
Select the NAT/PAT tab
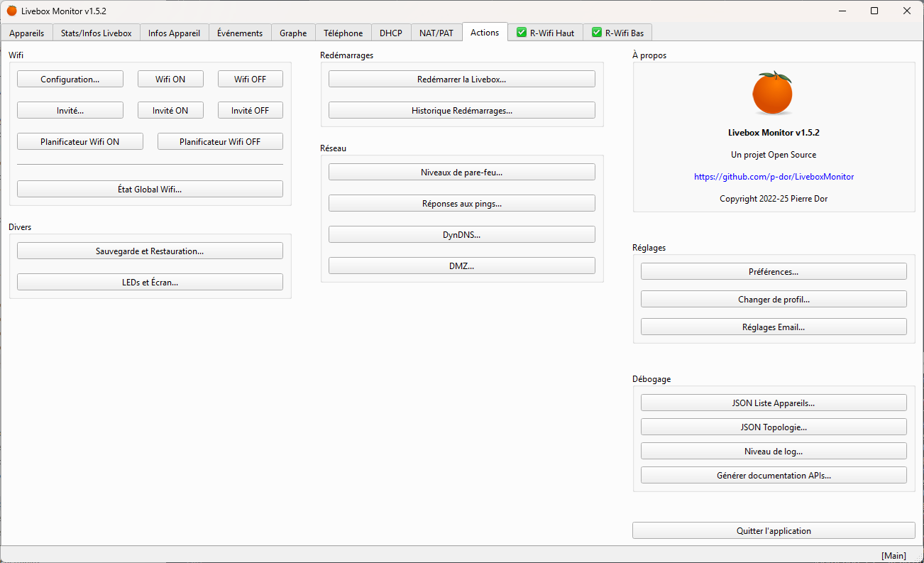(436, 33)
